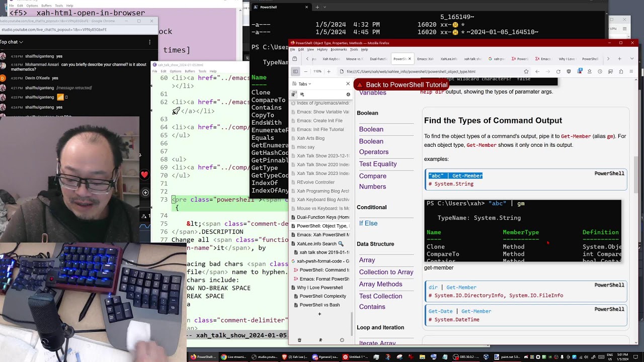Select XahLee.info Search sidebar tab
The width and height of the screenshot is (644, 362).
320,243
